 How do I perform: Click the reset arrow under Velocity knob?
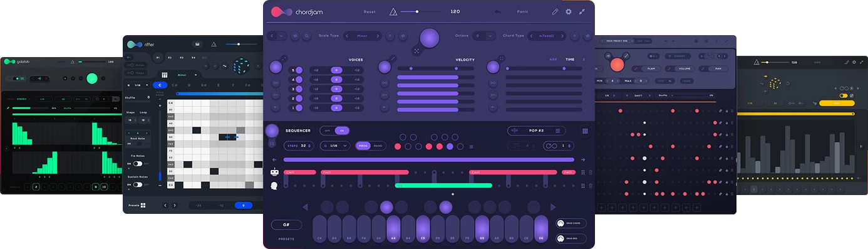pos(385,108)
